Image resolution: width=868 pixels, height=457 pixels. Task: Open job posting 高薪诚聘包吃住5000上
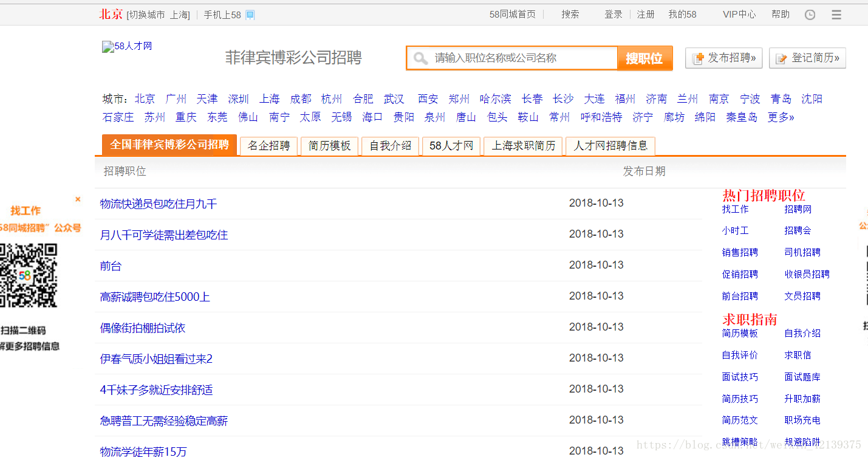(155, 297)
